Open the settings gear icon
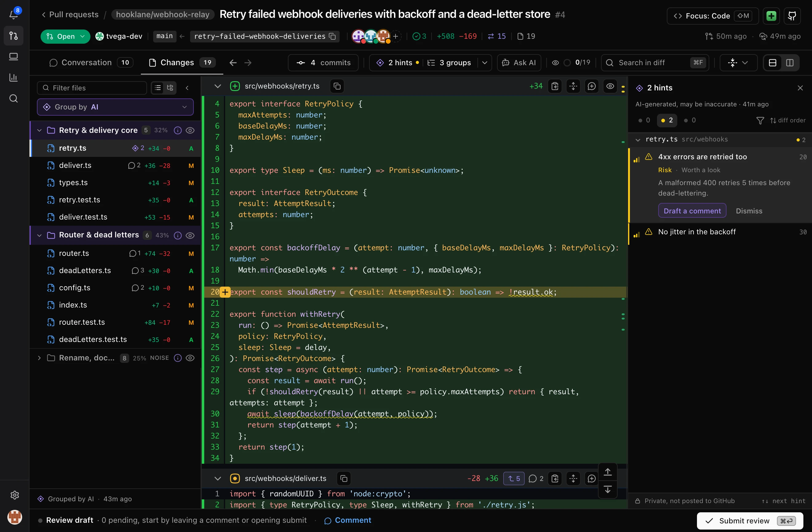The height and width of the screenshot is (532, 812). click(14, 495)
